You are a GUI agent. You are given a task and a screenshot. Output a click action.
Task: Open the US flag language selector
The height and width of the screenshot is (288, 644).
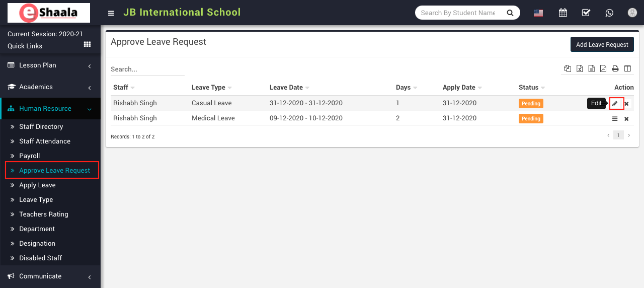(x=538, y=13)
